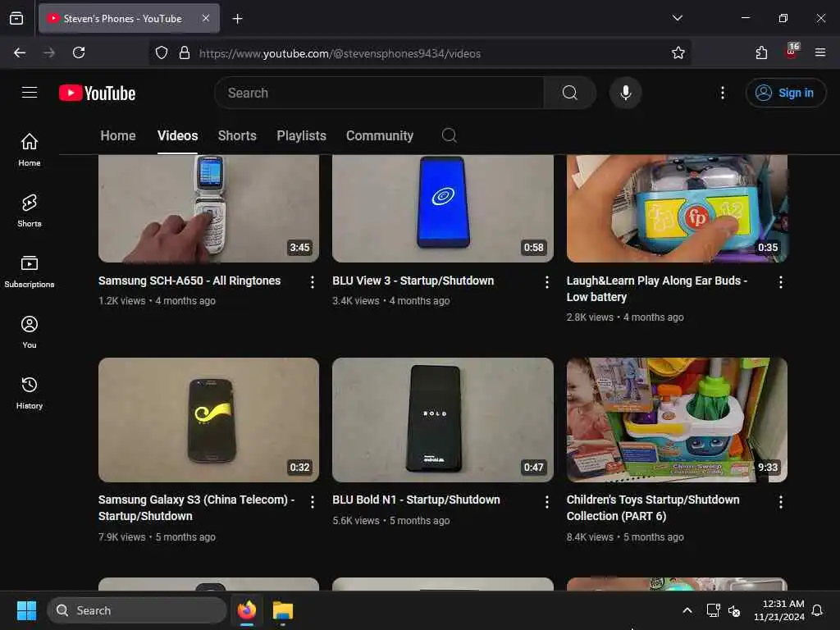Open History in the sidebar
The image size is (840, 630).
[x=30, y=393]
